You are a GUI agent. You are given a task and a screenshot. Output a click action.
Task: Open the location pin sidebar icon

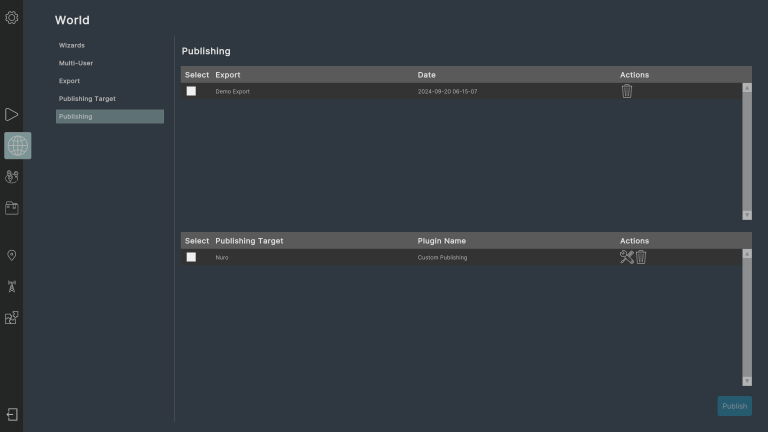tap(12, 255)
